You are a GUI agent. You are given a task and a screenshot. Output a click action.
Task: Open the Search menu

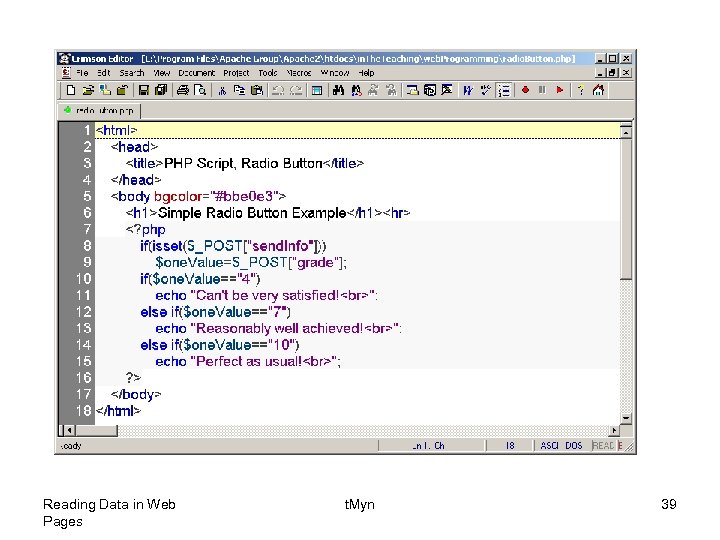click(x=132, y=73)
